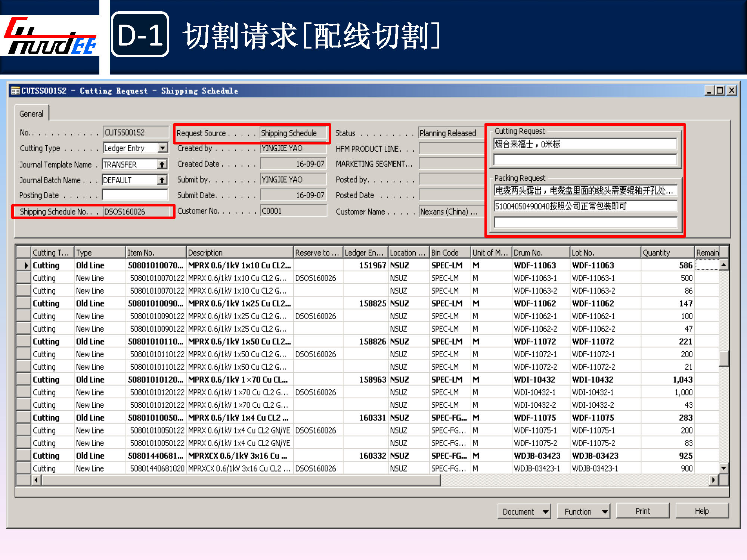Open the Cutting Type dropdown
The height and width of the screenshot is (560, 747).
[162, 148]
